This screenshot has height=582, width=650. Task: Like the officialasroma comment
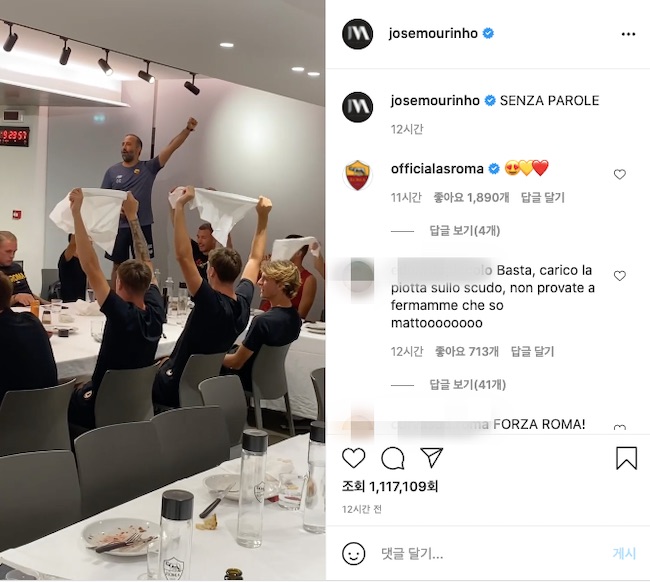pos(619,175)
